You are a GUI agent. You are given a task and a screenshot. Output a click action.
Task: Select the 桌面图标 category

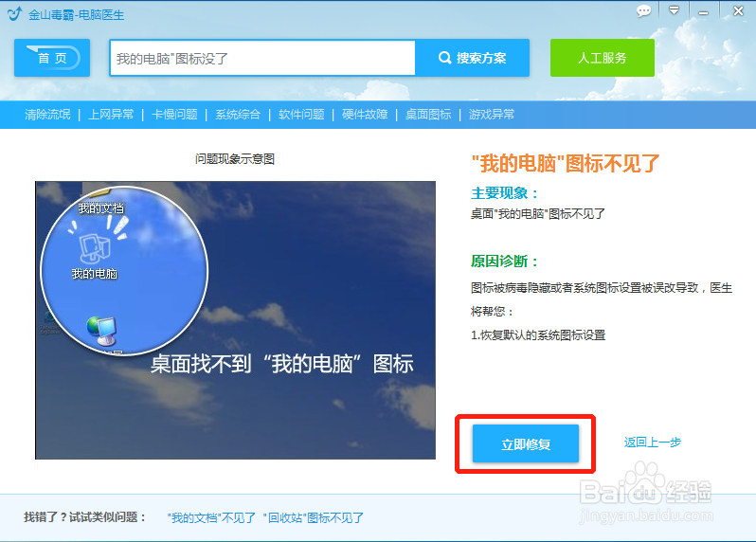click(428, 115)
